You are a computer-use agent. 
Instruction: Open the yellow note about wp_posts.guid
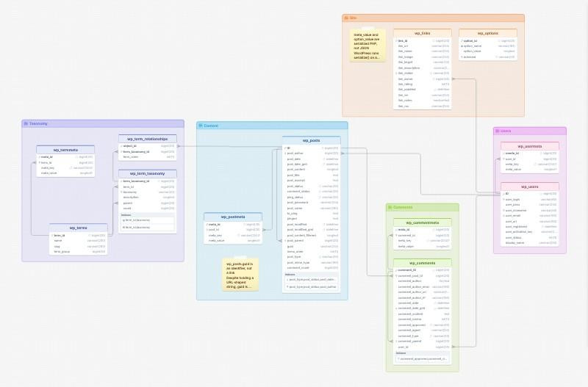[240, 275]
